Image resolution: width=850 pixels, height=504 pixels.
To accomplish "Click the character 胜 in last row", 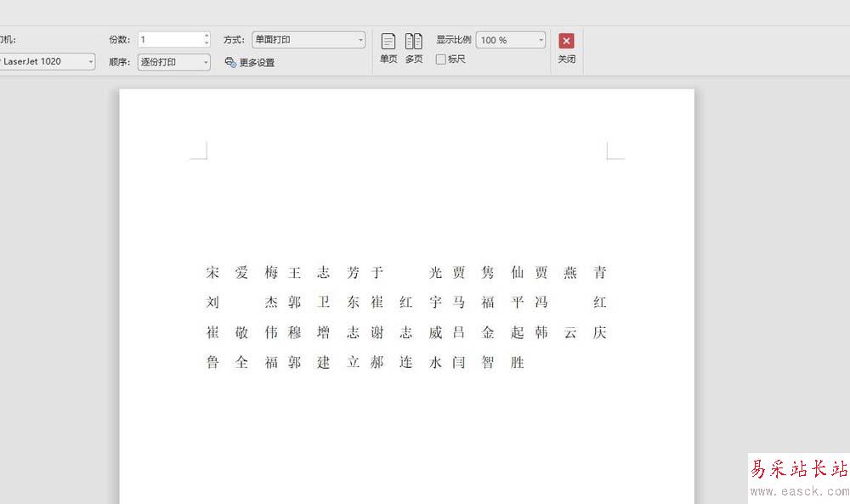I will [x=517, y=362].
